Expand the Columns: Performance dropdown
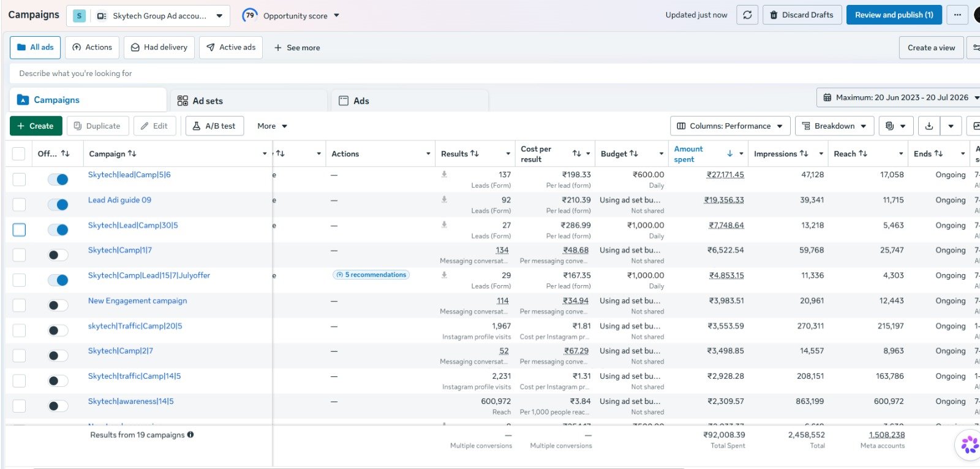 tap(730, 126)
